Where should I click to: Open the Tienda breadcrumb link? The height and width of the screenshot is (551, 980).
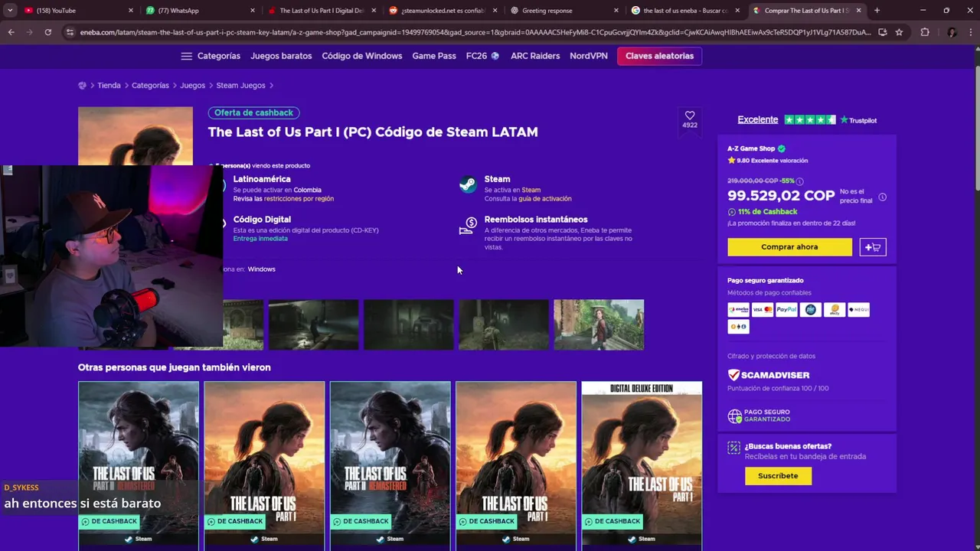coord(109,86)
